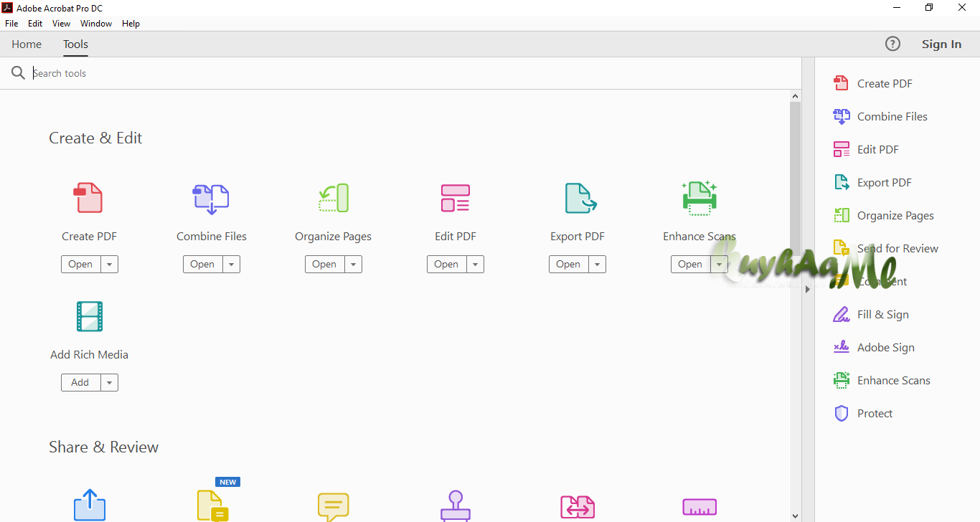The width and height of the screenshot is (980, 522).
Task: Click the pink Compare Files icon under Share & Review
Action: click(578, 507)
